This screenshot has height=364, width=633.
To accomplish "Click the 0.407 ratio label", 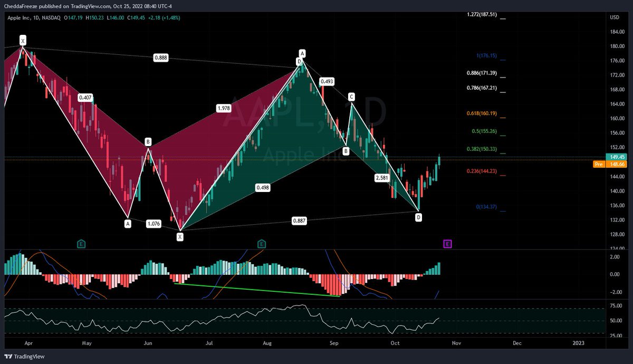I will point(85,98).
